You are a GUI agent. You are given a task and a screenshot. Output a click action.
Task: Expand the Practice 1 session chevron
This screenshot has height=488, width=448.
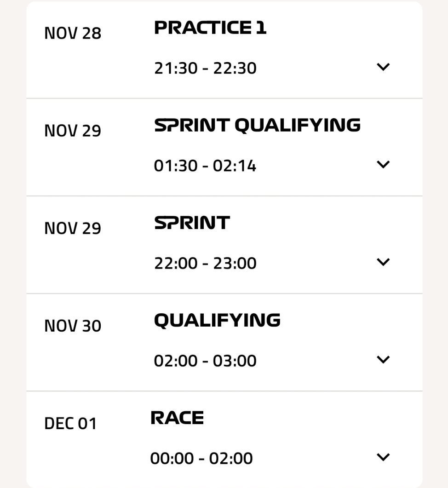coord(383,67)
